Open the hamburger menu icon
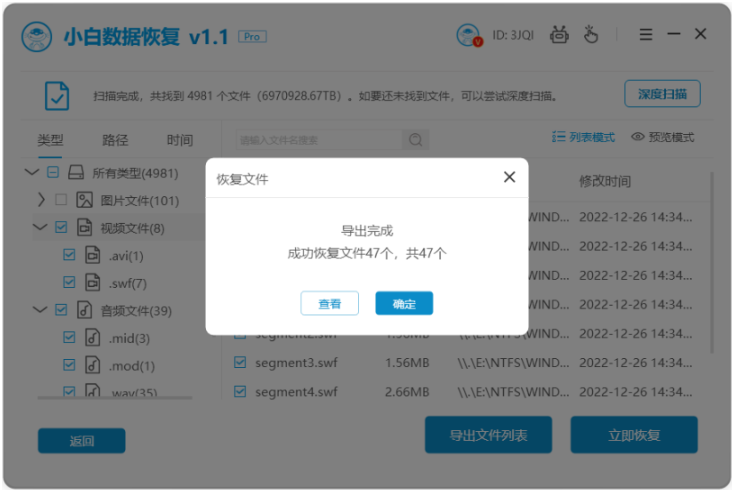This screenshot has width=733, height=494. pos(646,34)
